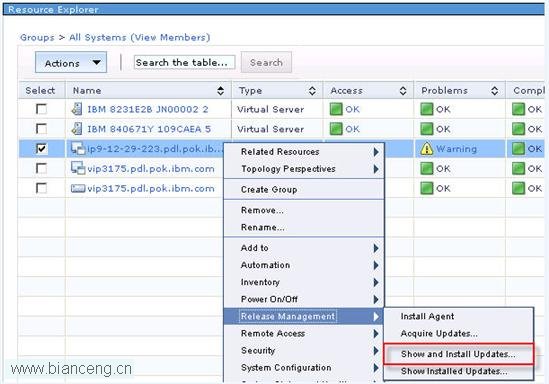This screenshot has width=549, height=384.
Task: Open IBM 8231E2B JN00002 2 link
Action: click(x=147, y=109)
